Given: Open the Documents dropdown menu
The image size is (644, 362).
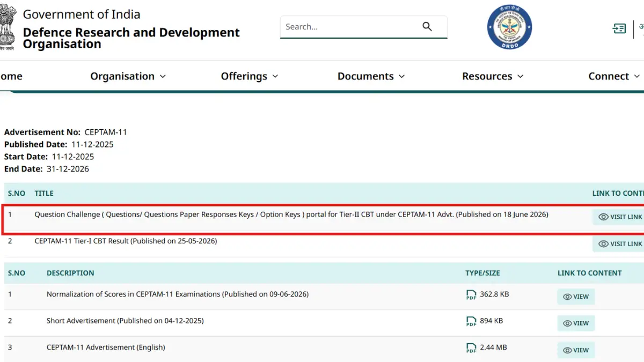Looking at the screenshot, I should pyautogui.click(x=371, y=76).
